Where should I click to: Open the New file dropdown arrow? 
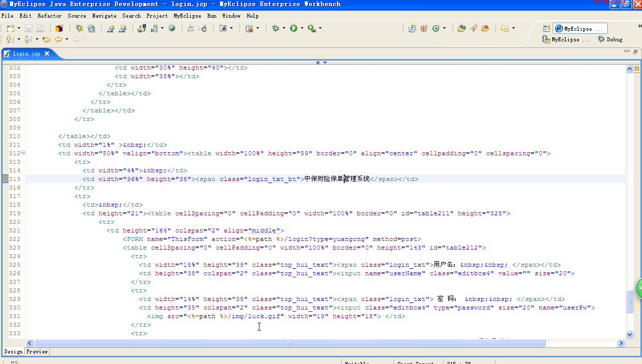click(x=19, y=28)
